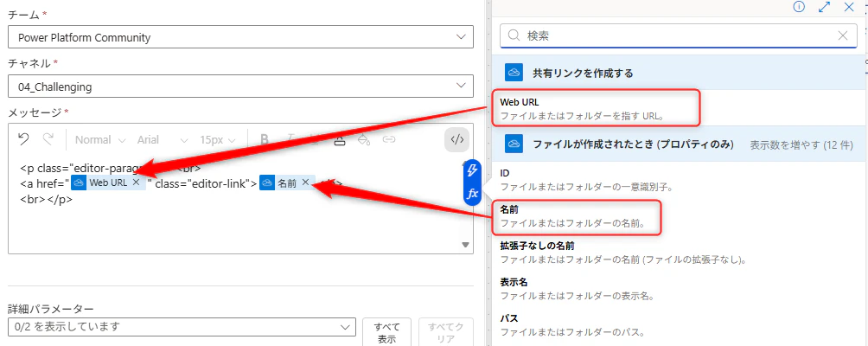Viewport: 868px width, 346px height.
Task: Click OneDrive icon beside 共有リンクを作成する
Action: click(x=514, y=73)
